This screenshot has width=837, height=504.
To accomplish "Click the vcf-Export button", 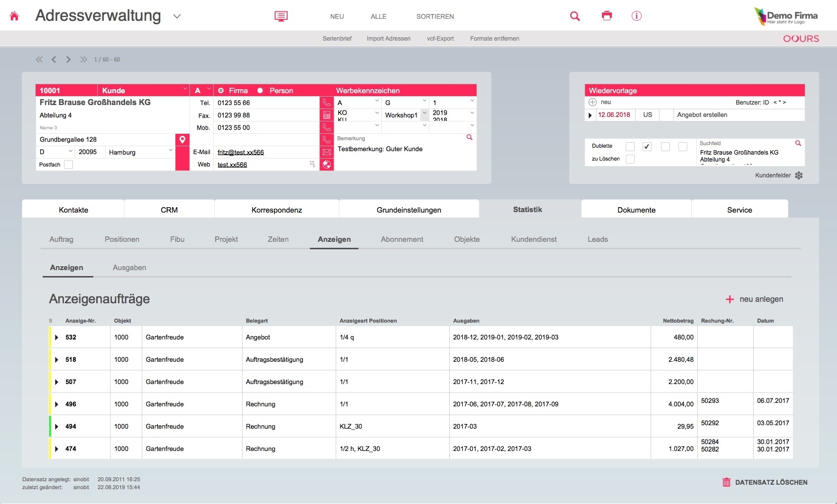I will [440, 39].
